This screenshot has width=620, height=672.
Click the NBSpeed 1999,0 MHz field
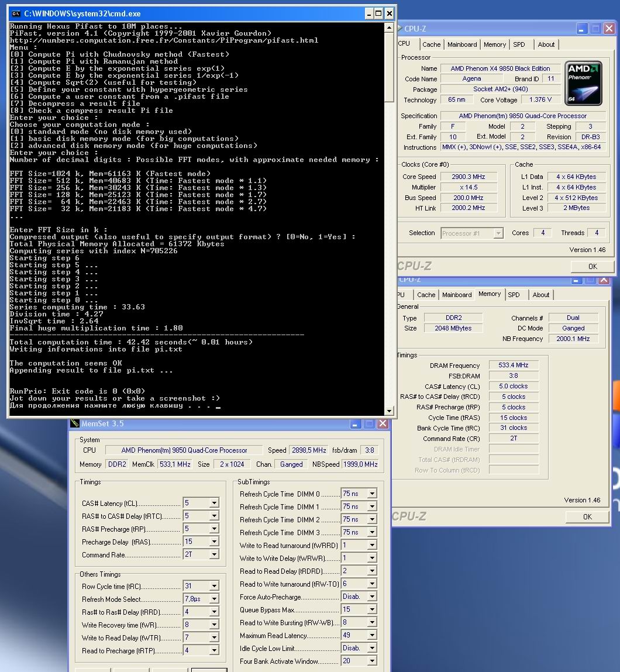click(x=360, y=464)
